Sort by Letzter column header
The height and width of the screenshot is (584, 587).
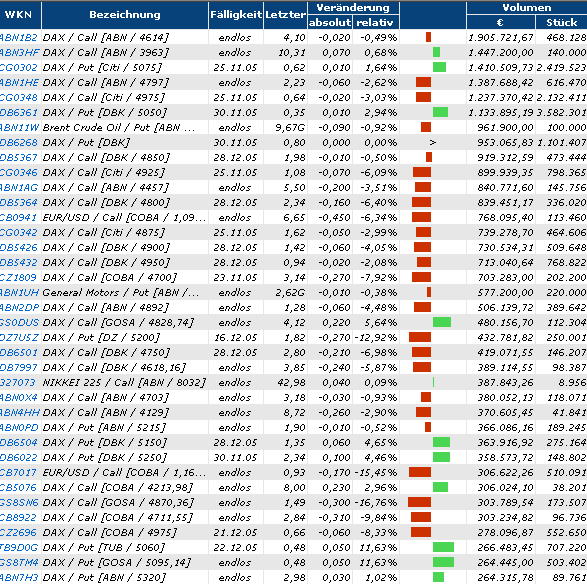click(x=286, y=15)
